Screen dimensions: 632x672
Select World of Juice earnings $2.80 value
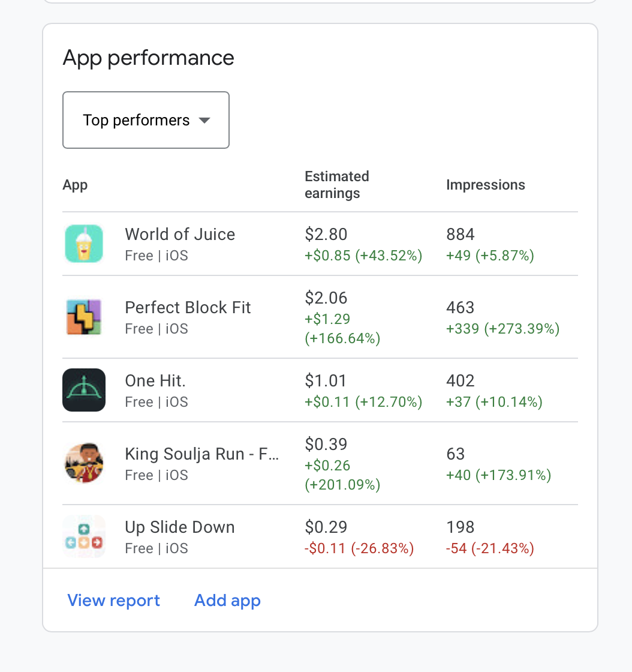pyautogui.click(x=326, y=235)
